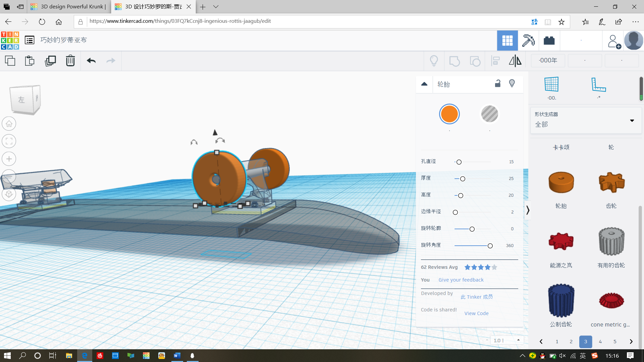Click the Home view button

[x=9, y=124]
